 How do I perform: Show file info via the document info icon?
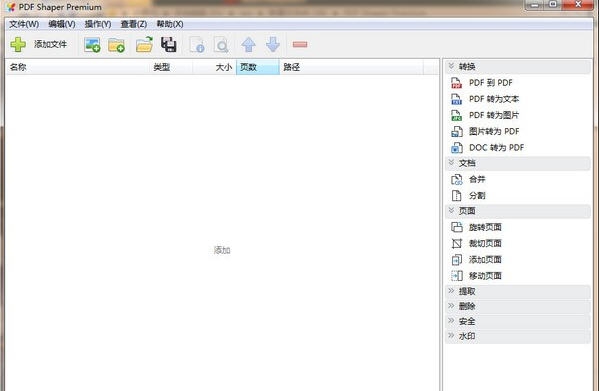[197, 45]
